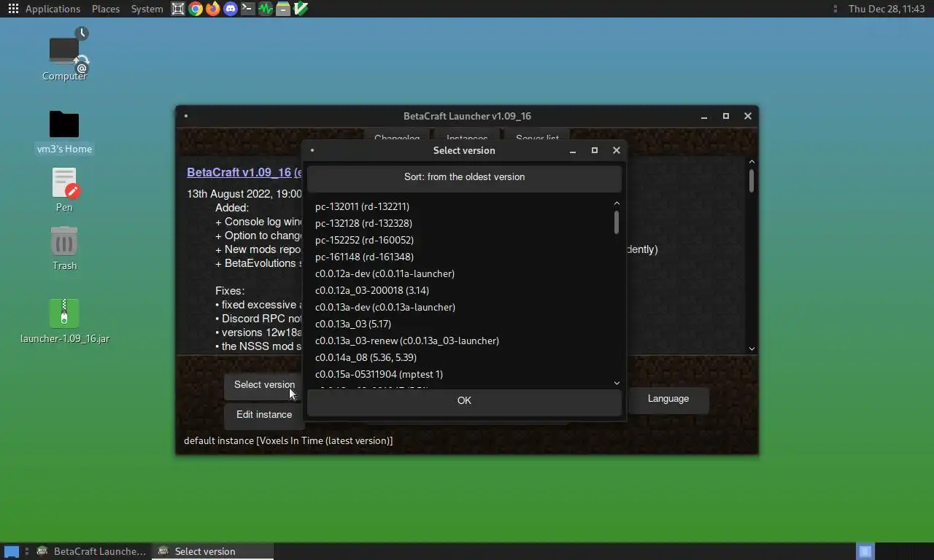Image resolution: width=934 pixels, height=560 pixels.
Task: Close the BetaCraft Launcher window
Action: pos(748,116)
